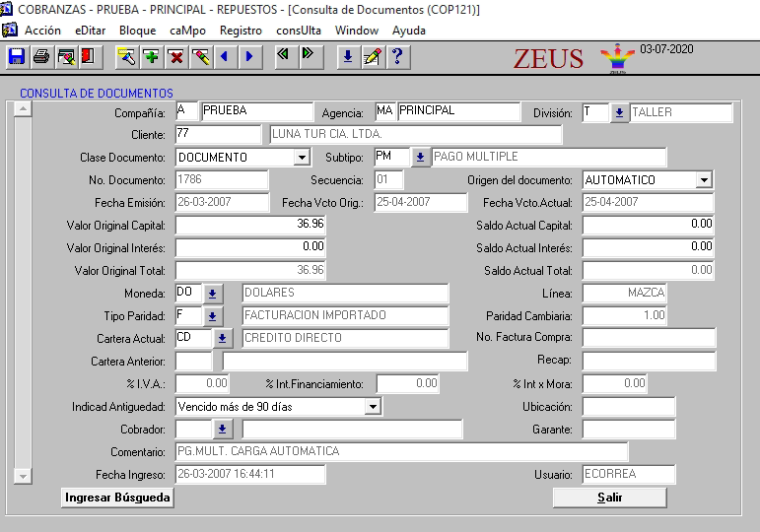The height and width of the screenshot is (532, 760).
Task: Open the Registro menu
Action: pos(241,31)
